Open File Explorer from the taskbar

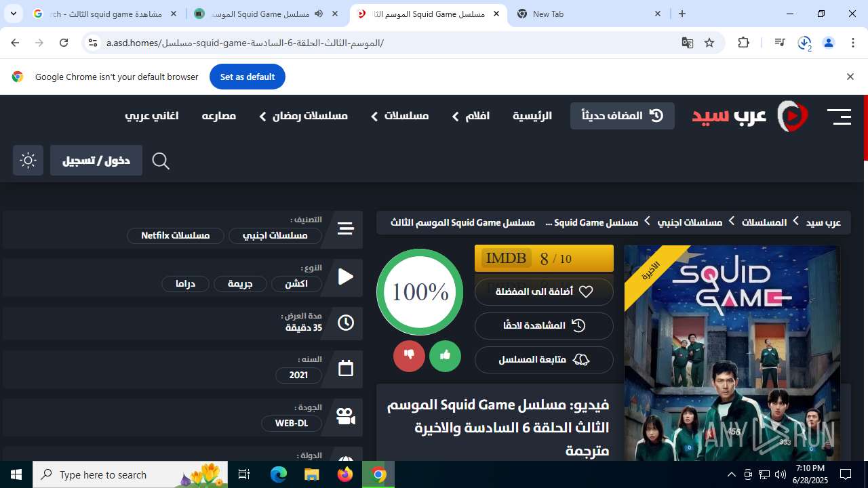point(311,474)
